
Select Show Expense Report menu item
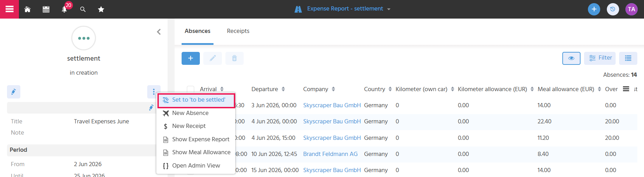(x=196, y=139)
